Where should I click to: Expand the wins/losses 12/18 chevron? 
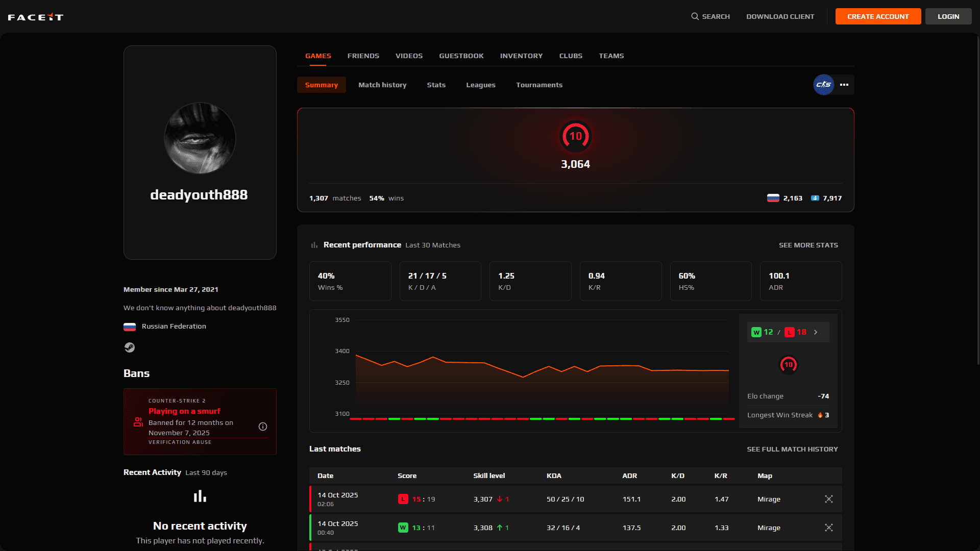(x=816, y=332)
